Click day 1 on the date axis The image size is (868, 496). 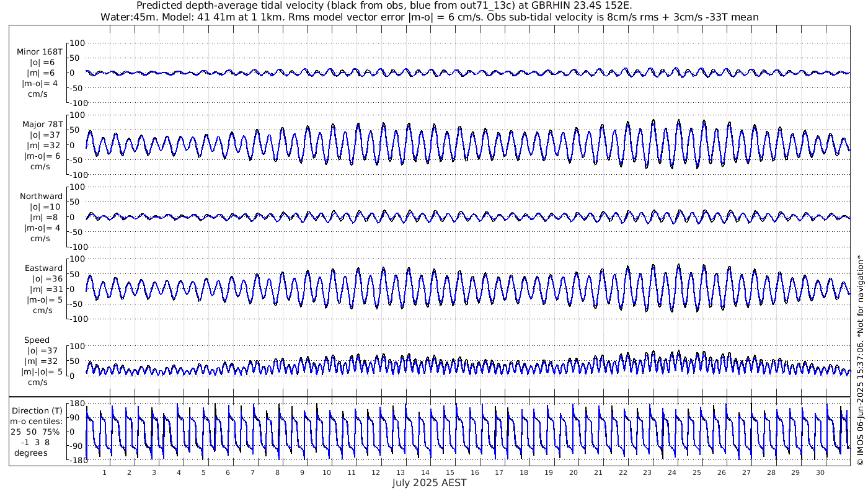[105, 472]
